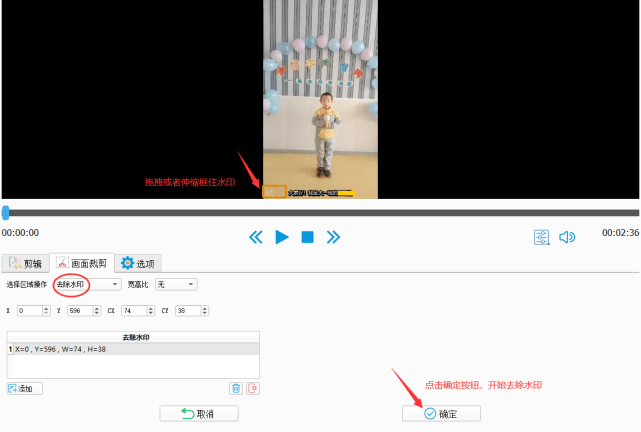Click the 取消 cancel button
The image size is (641, 432).
click(x=199, y=414)
